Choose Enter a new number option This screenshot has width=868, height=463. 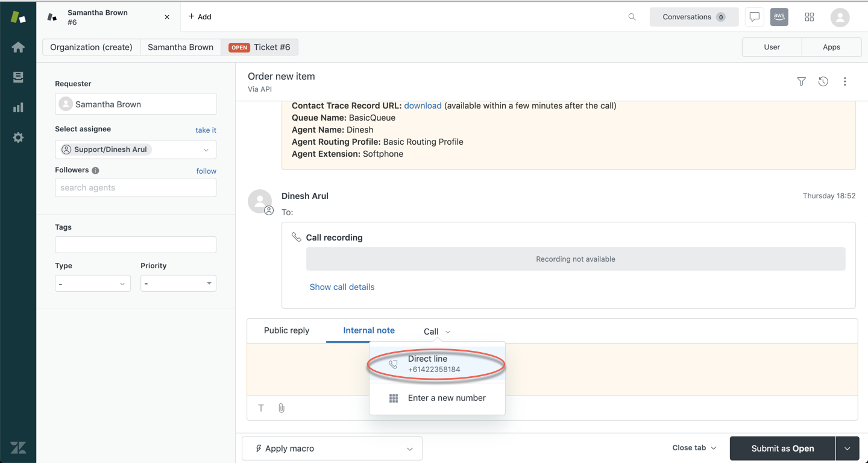click(x=446, y=398)
